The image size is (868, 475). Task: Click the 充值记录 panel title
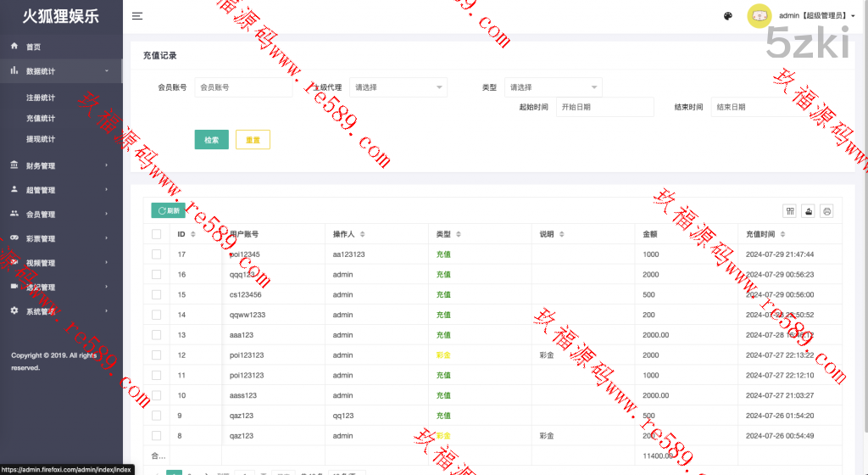(160, 55)
